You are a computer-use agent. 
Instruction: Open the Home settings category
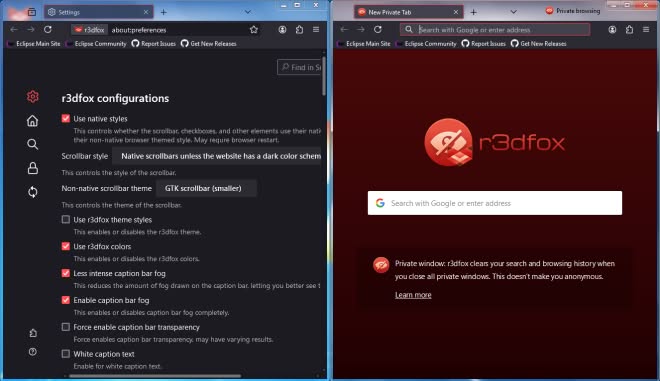pyautogui.click(x=32, y=121)
